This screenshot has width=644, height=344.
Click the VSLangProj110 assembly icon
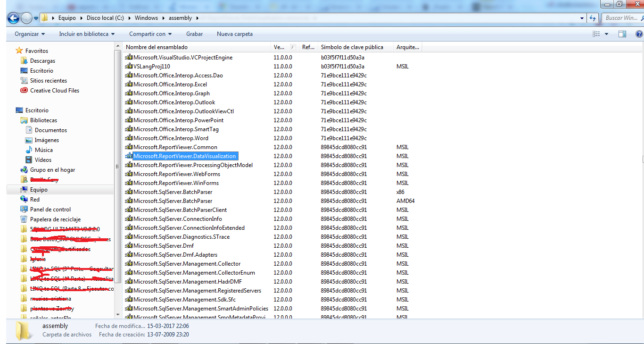[129, 67]
